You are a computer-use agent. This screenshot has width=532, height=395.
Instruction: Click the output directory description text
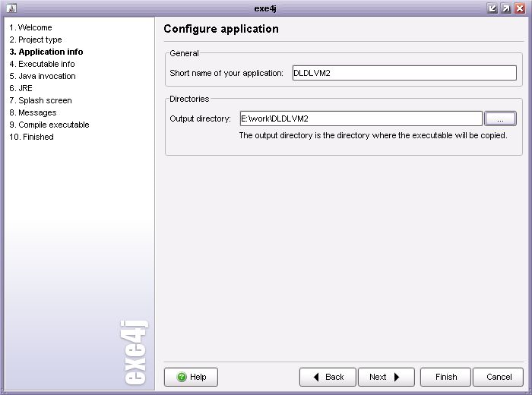point(373,136)
